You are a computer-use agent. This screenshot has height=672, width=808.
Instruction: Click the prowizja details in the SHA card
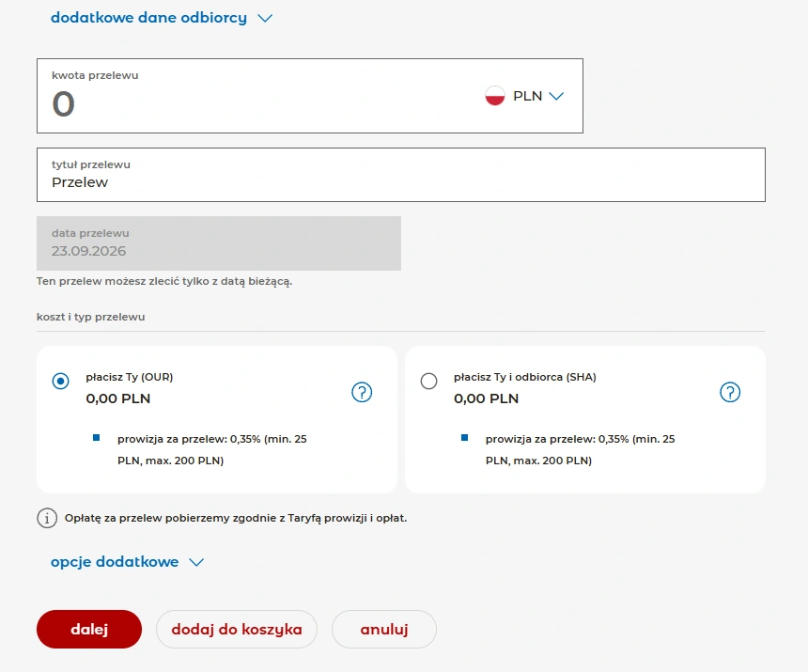click(580, 449)
